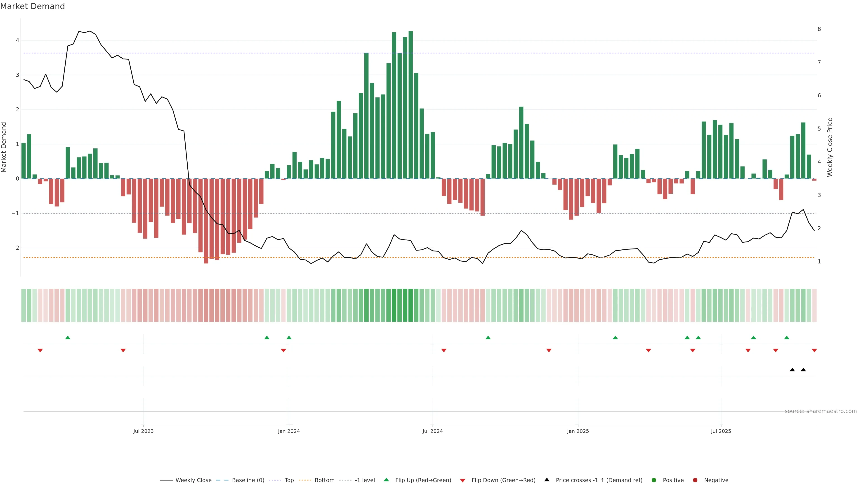
Task: Click the Negative red circle legend icon
Action: [695, 480]
